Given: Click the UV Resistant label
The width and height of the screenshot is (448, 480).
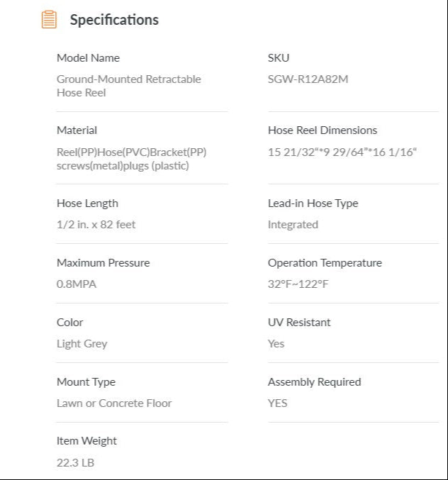Looking at the screenshot, I should [x=299, y=323].
